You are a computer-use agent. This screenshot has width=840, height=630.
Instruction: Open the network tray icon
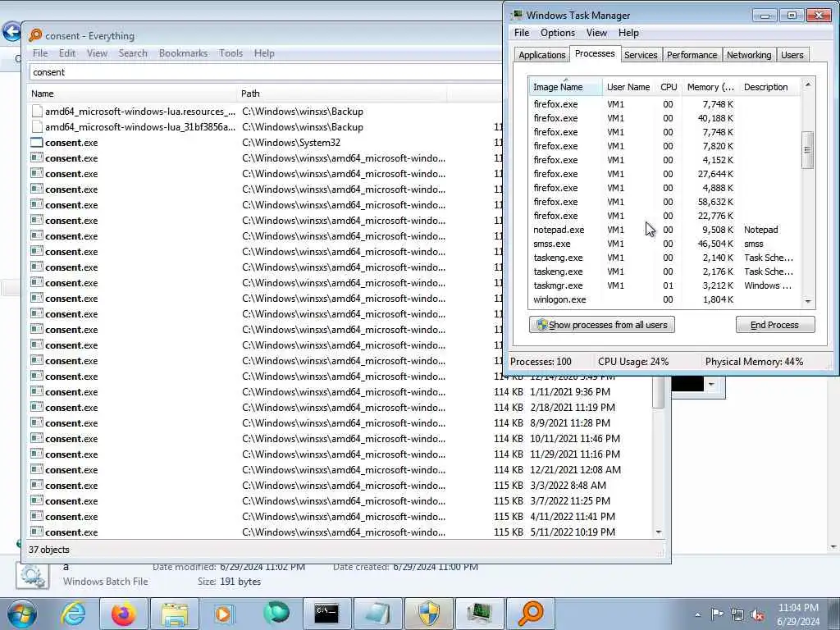point(737,614)
